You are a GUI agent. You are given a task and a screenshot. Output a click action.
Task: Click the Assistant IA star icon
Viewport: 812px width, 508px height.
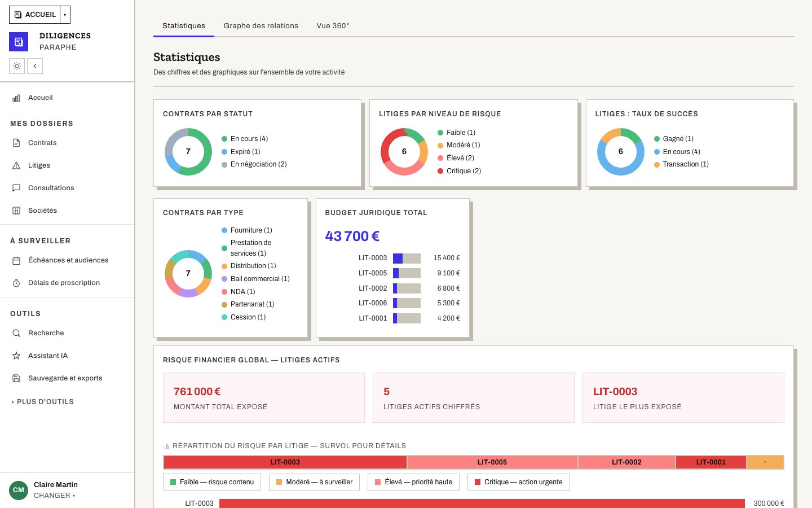tap(16, 356)
